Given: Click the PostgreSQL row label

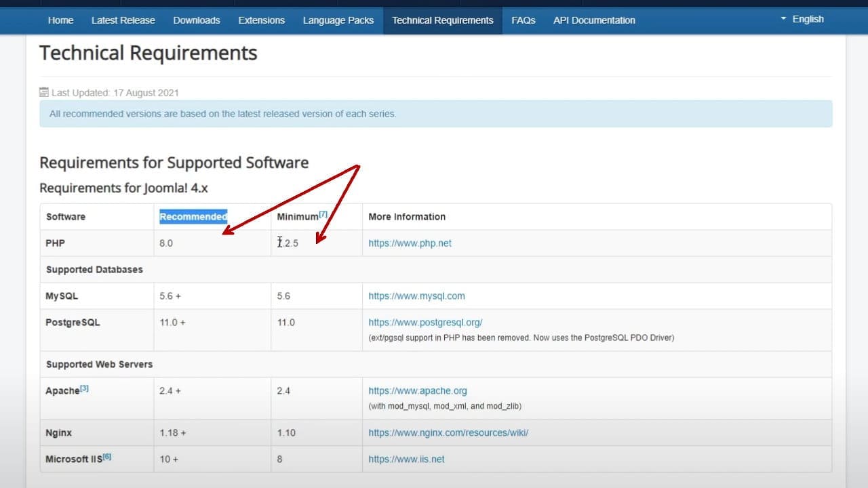Looking at the screenshot, I should point(73,322).
